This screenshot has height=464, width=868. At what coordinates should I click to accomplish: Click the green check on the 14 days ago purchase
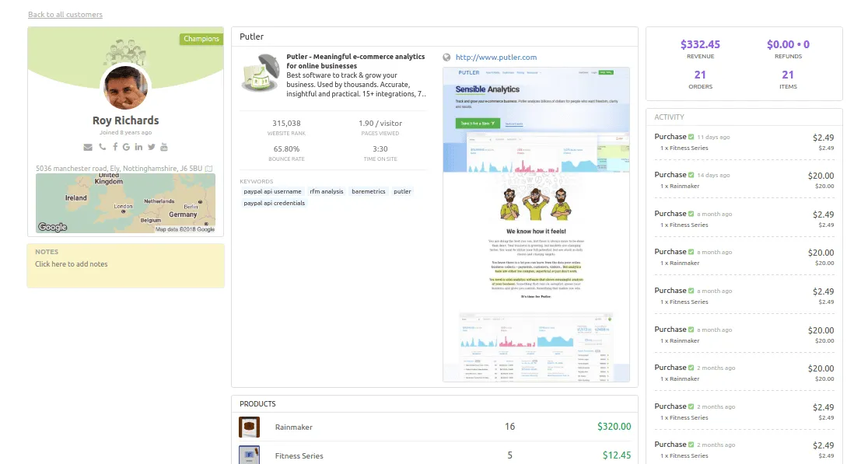[691, 175]
